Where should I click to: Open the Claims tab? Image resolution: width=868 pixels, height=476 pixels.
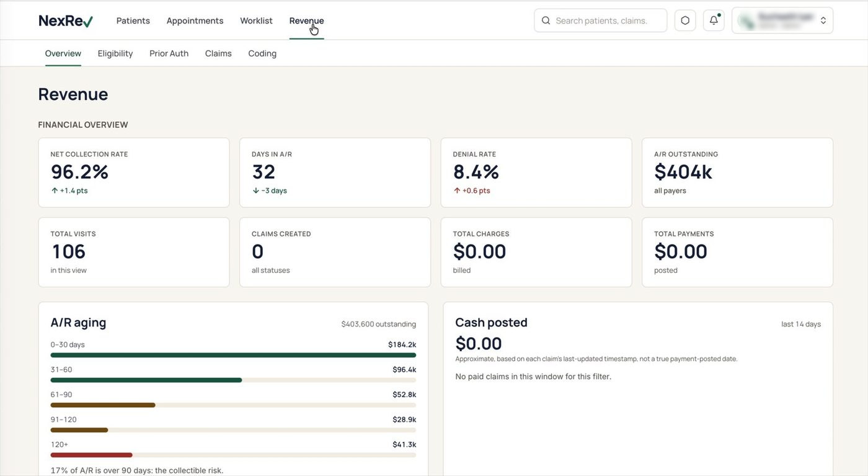pos(218,53)
